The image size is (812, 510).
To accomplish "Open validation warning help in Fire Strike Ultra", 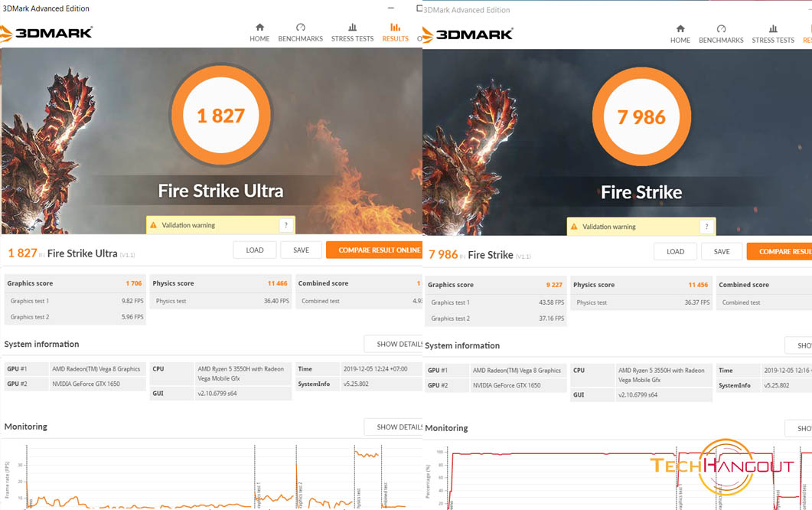I will [286, 225].
